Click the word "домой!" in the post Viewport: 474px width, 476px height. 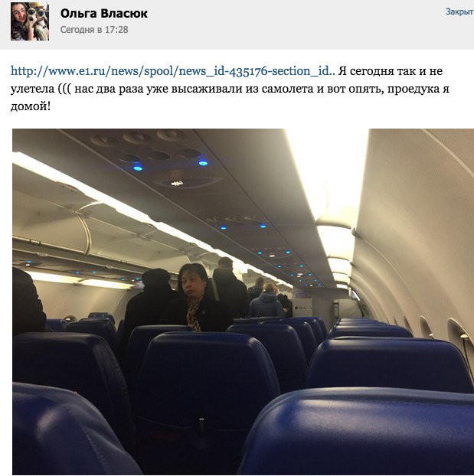click(31, 106)
